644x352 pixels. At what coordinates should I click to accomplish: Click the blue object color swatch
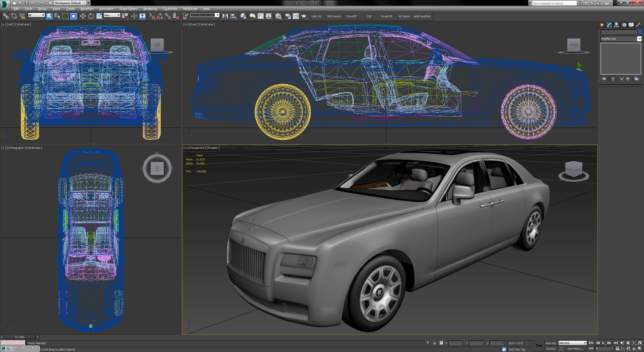[640, 32]
